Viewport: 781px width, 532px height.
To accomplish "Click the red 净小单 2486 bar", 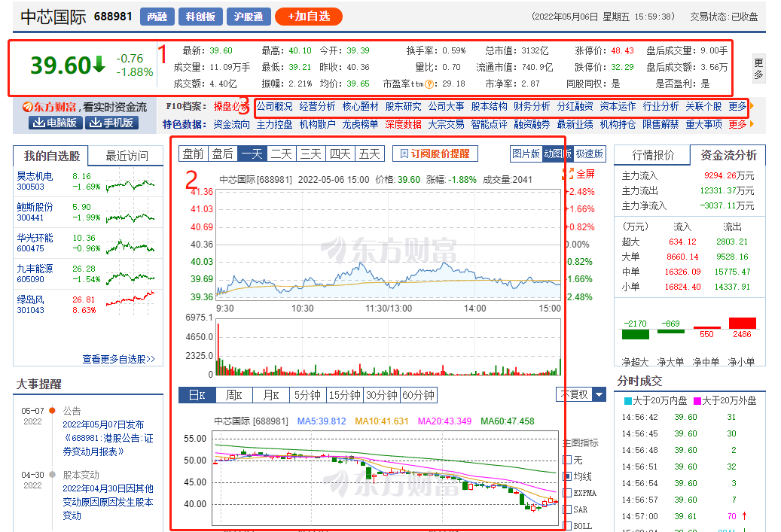I will (742, 323).
